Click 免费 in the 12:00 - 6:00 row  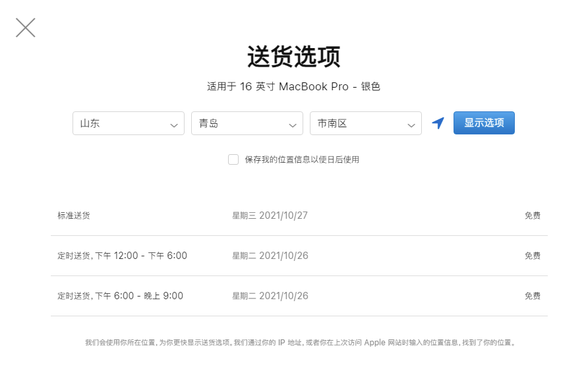533,256
